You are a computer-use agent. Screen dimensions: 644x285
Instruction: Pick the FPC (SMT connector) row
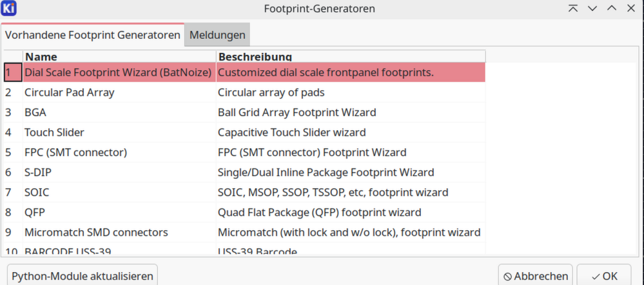[76, 152]
